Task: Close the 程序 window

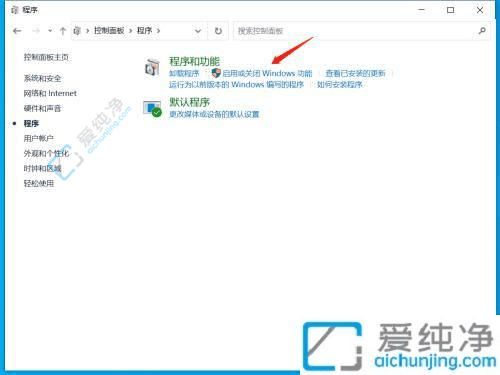Action: coord(480,10)
